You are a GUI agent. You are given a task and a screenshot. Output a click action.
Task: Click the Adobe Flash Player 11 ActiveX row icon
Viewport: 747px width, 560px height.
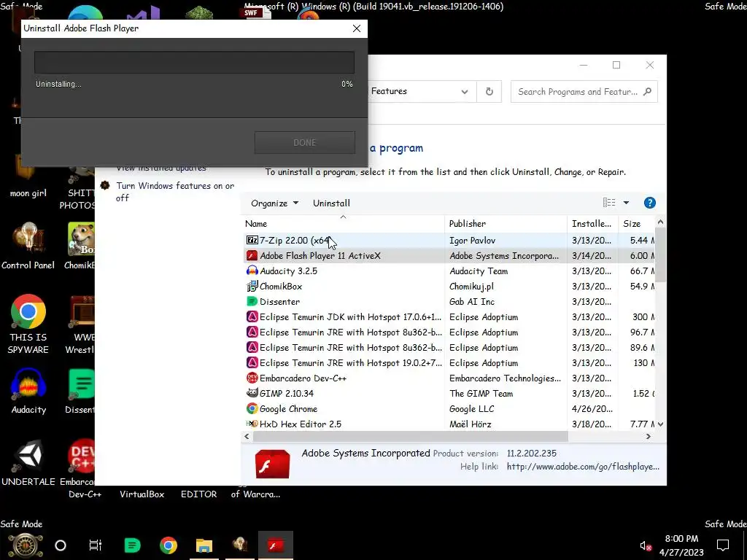pos(252,256)
